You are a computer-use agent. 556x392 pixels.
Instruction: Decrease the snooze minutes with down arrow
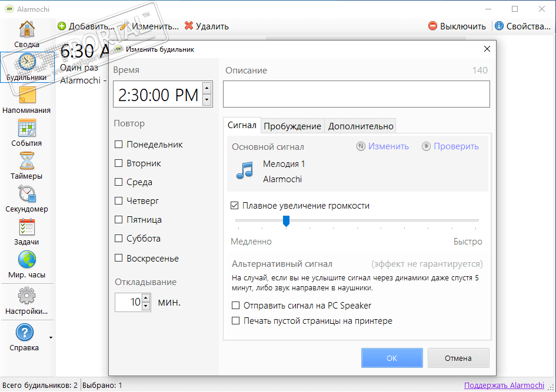click(x=147, y=306)
